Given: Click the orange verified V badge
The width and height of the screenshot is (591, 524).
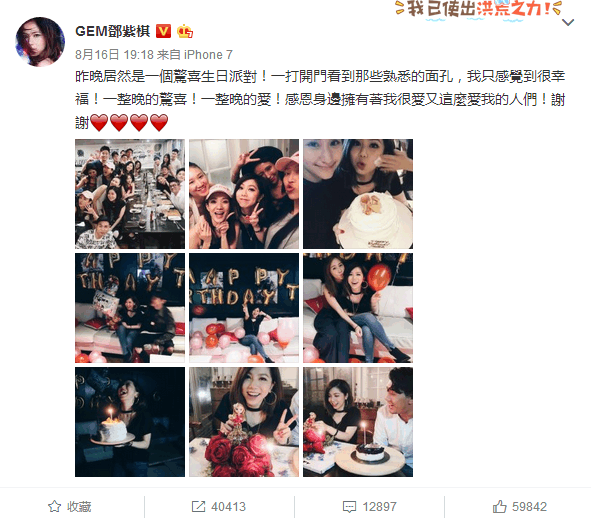Looking at the screenshot, I should pyautogui.click(x=163, y=31).
